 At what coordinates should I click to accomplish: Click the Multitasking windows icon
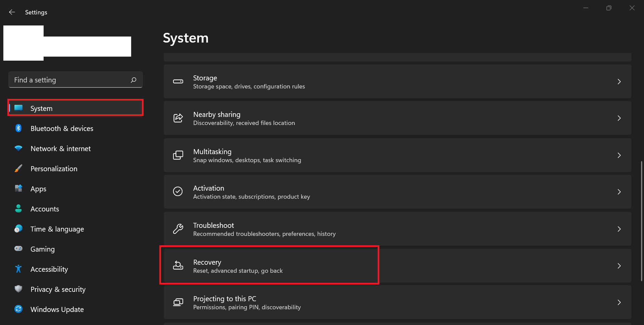178,155
